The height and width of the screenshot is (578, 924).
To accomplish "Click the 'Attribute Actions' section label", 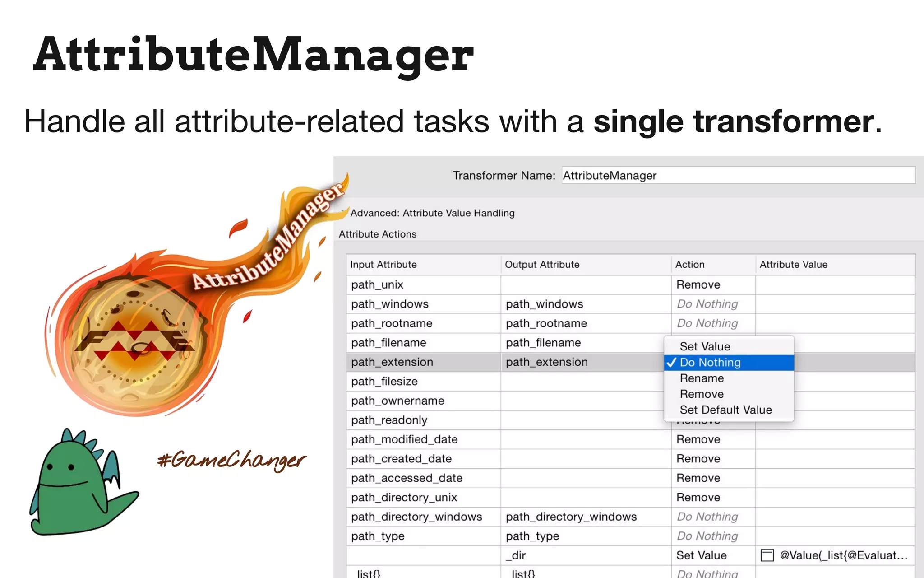I will (378, 234).
